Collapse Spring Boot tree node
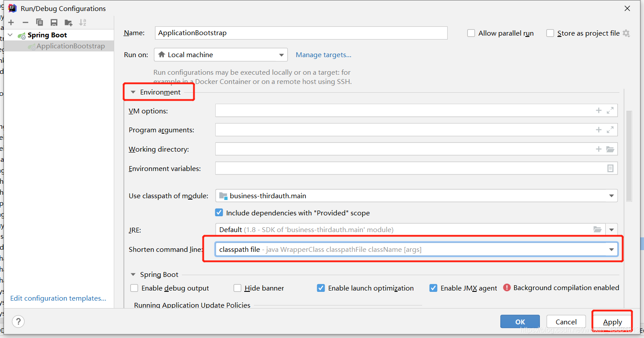 click(x=11, y=35)
